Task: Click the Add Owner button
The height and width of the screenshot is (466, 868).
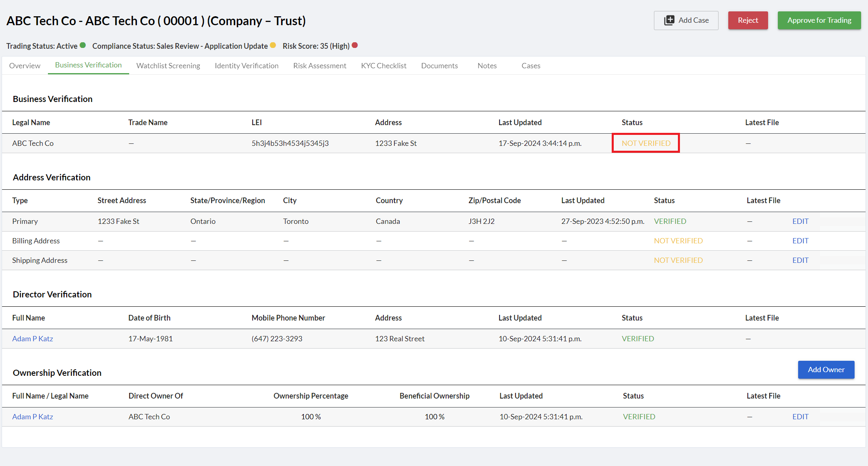Action: click(826, 370)
